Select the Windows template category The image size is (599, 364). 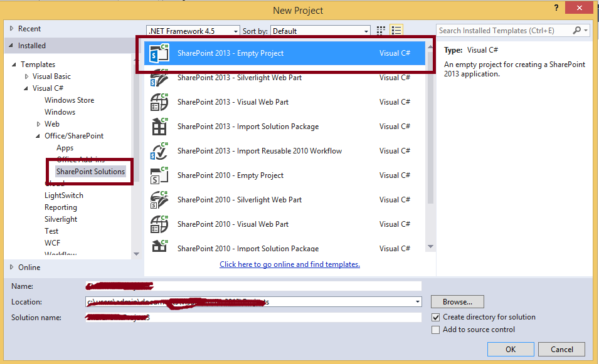tap(60, 112)
